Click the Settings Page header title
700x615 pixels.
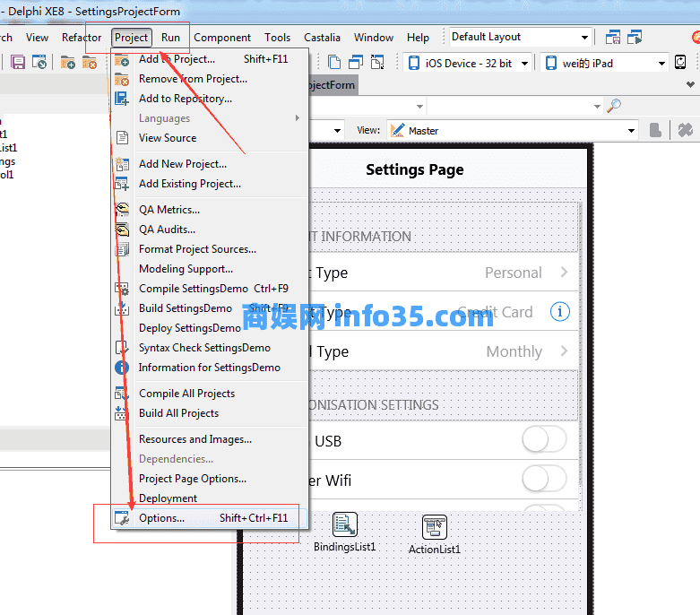(x=415, y=169)
